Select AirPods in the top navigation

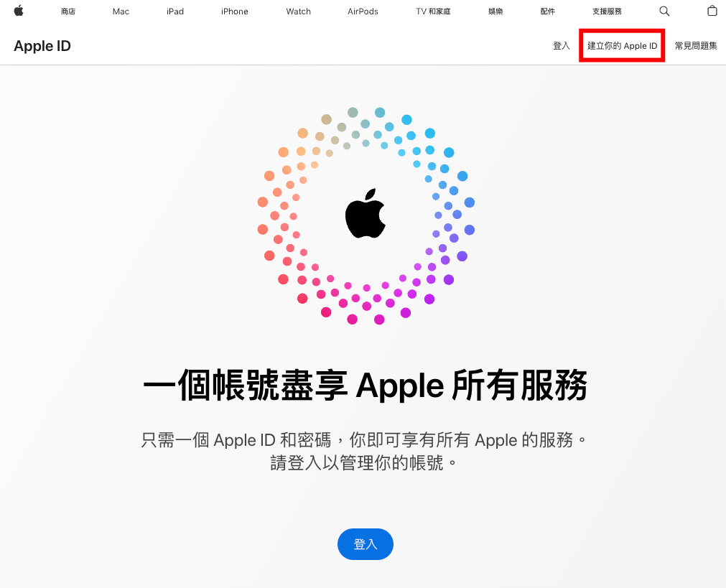coord(363,11)
